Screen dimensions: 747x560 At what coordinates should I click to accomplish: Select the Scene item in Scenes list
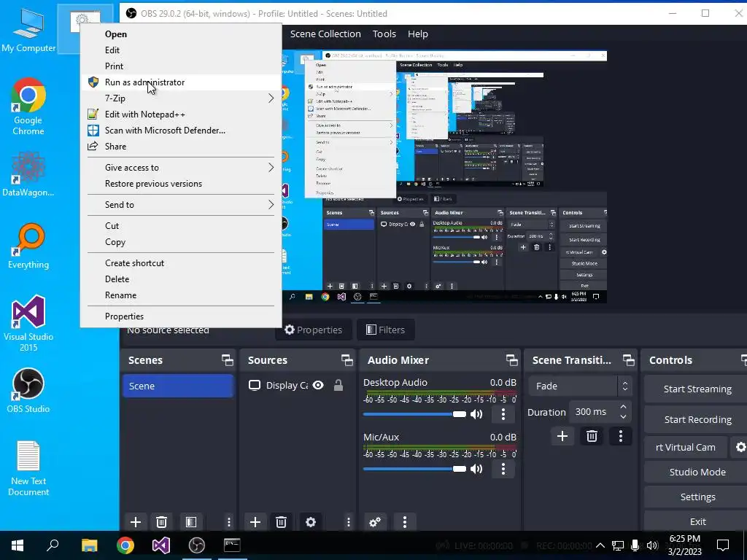178,386
